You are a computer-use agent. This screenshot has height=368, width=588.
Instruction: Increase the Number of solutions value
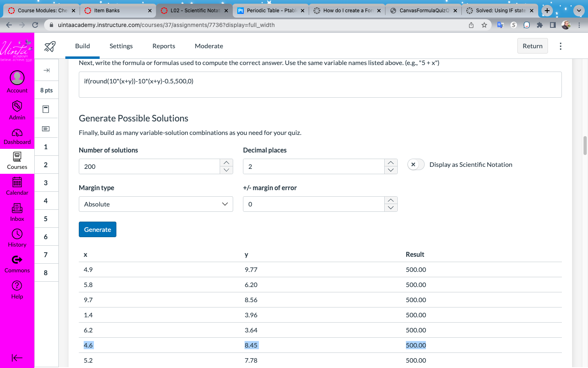226,163
